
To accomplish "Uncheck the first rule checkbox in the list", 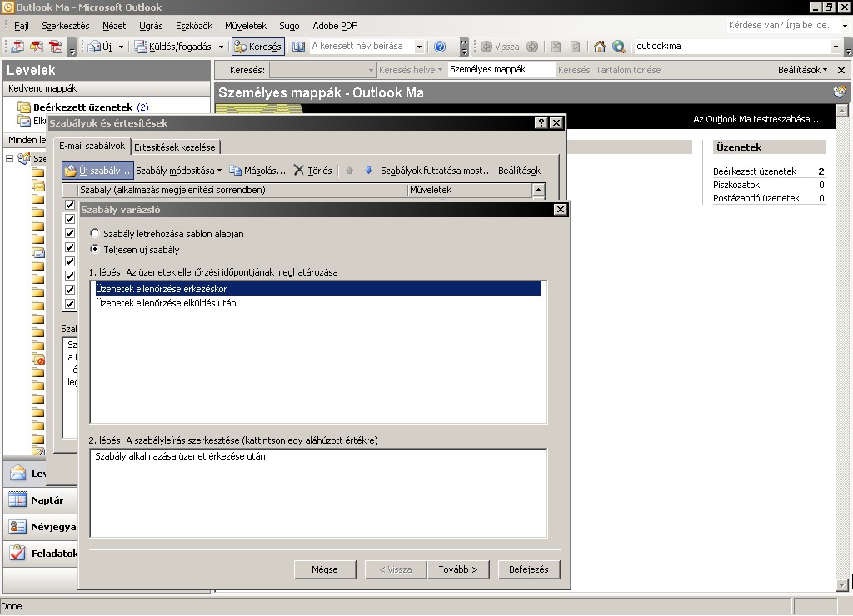I will 70,205.
